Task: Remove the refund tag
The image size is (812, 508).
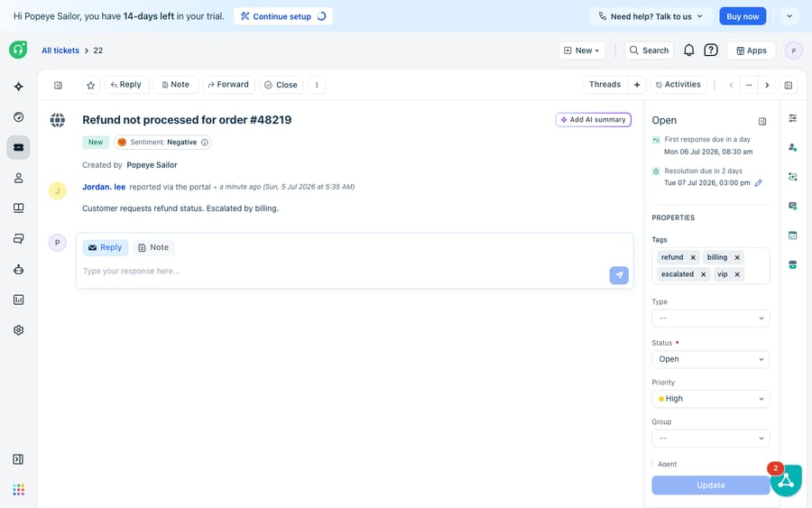Action: [x=693, y=257]
